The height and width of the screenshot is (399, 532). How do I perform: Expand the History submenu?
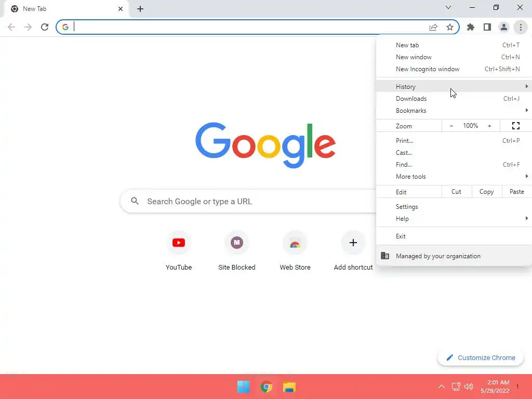[x=454, y=87]
